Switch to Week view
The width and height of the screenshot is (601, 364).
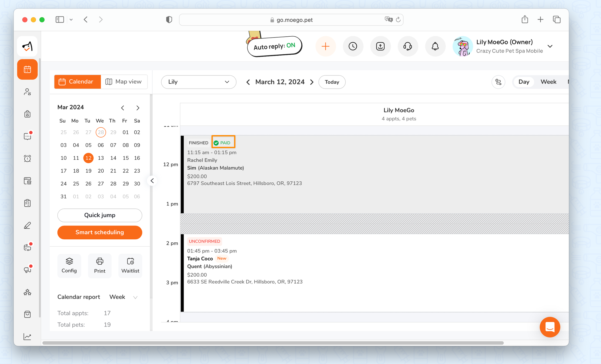click(x=548, y=82)
